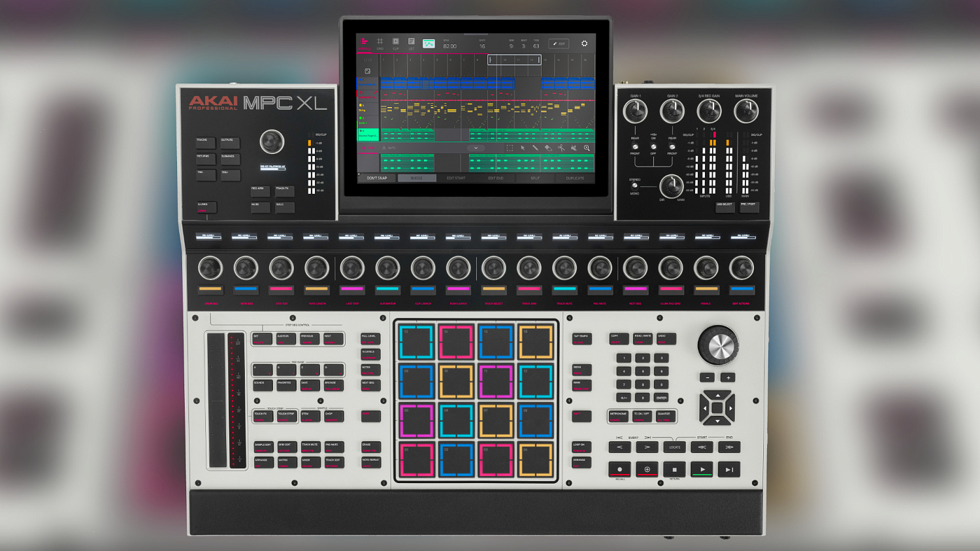
Task: Activate the magnifier zoom tool
Action: (x=587, y=148)
